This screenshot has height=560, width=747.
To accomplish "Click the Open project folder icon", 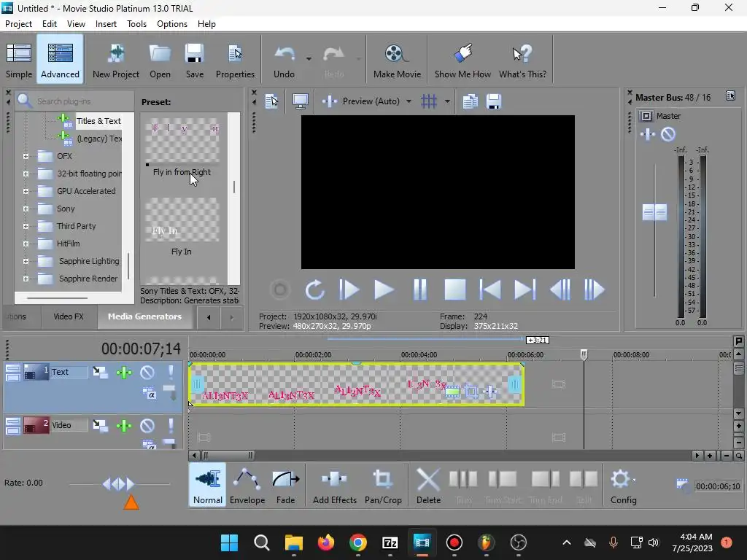I will [160, 61].
